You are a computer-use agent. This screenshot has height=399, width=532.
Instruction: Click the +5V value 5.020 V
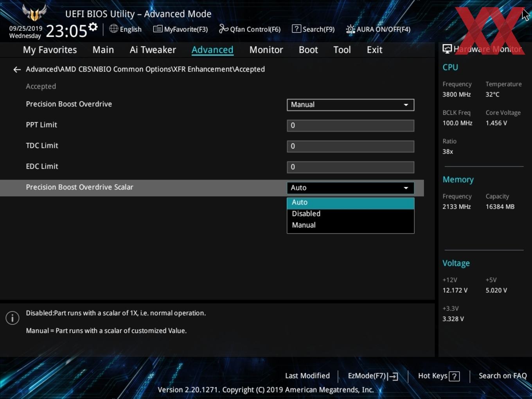coord(496,291)
